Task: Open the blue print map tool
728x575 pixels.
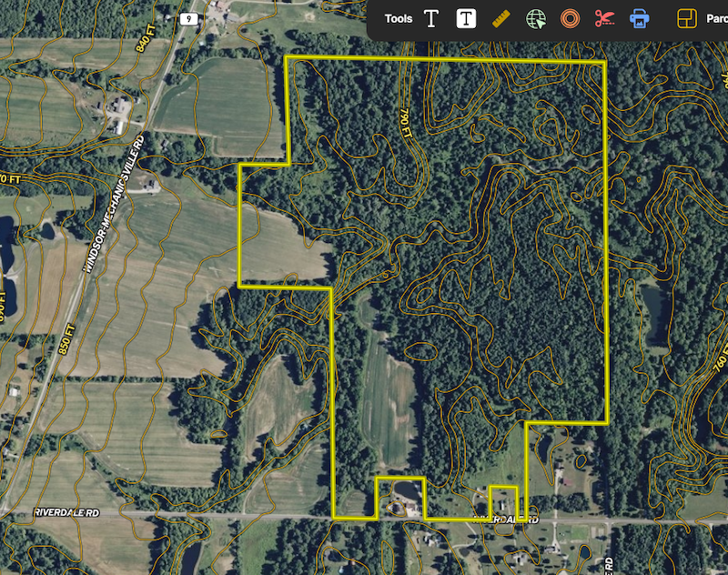Action: pos(640,18)
